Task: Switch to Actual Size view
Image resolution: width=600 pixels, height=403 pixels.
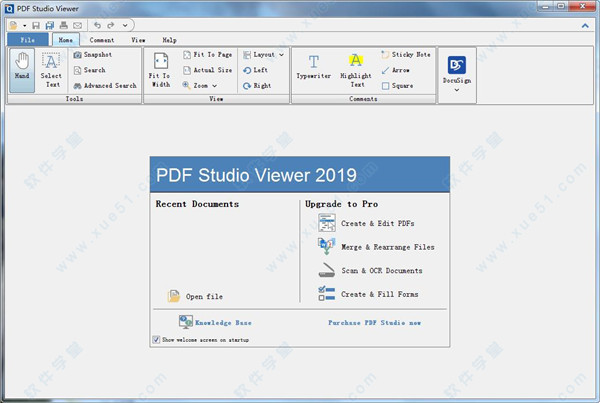Action: (x=207, y=70)
